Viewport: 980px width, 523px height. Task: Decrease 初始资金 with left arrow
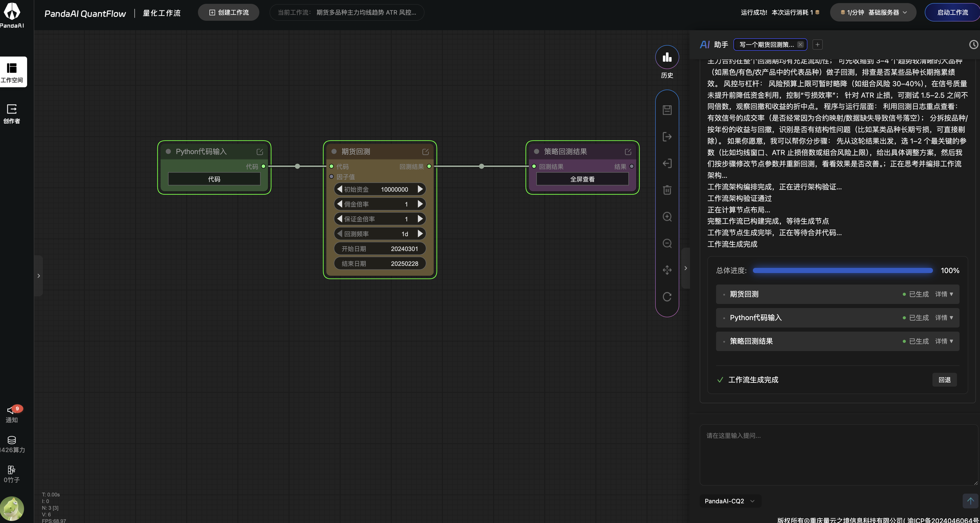click(339, 189)
